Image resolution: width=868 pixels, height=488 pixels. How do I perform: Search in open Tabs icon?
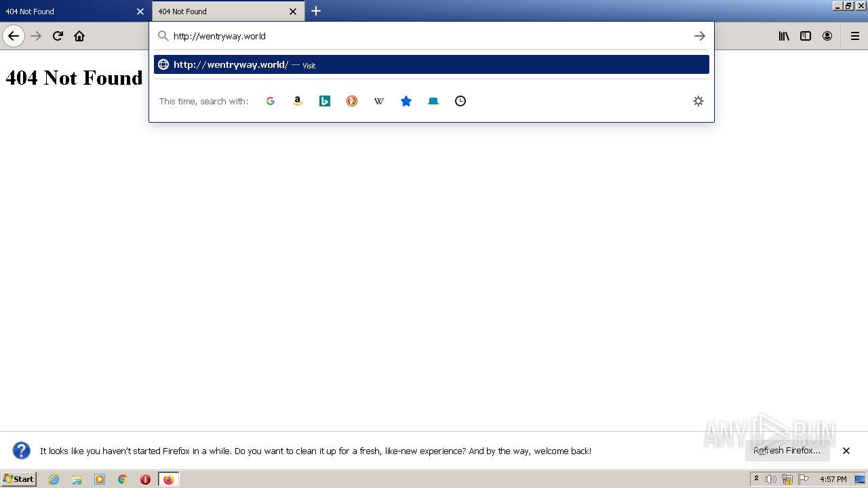click(x=433, y=101)
